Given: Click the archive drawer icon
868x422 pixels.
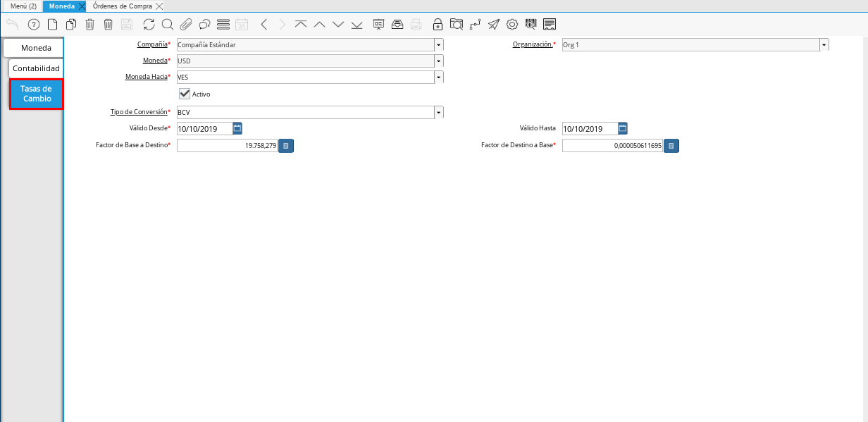Looking at the screenshot, I should click(x=397, y=24).
